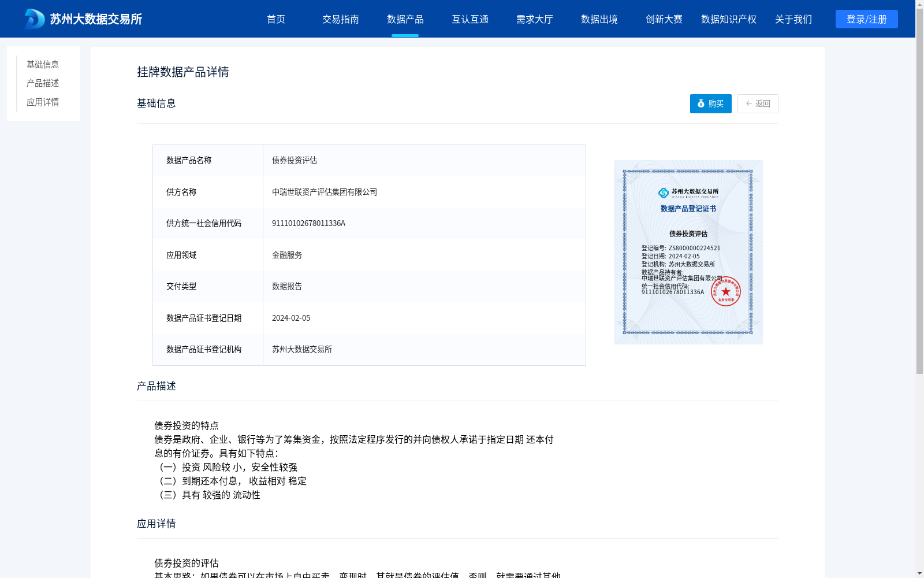
Task: Jump to 基础信息 in the sidebar
Action: pos(43,65)
